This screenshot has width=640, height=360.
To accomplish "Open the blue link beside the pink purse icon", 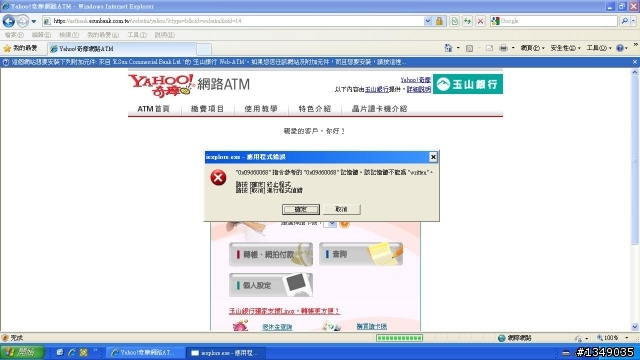I will (x=277, y=327).
